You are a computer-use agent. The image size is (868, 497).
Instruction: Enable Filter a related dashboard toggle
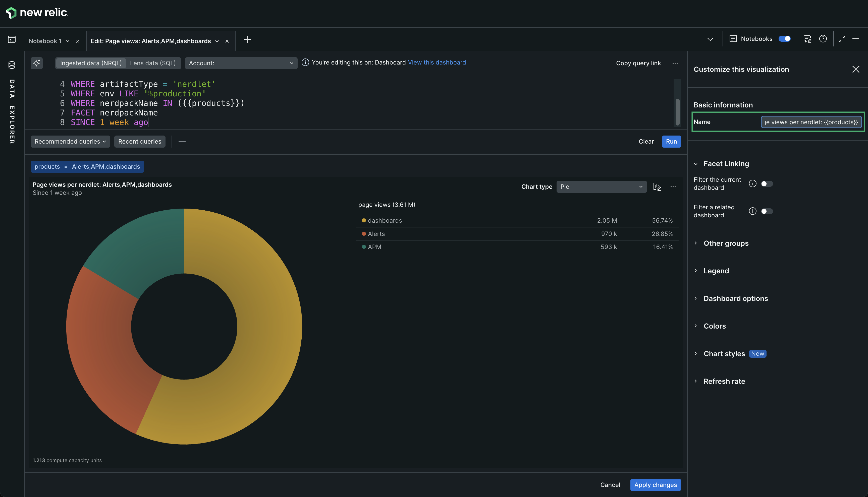click(767, 211)
